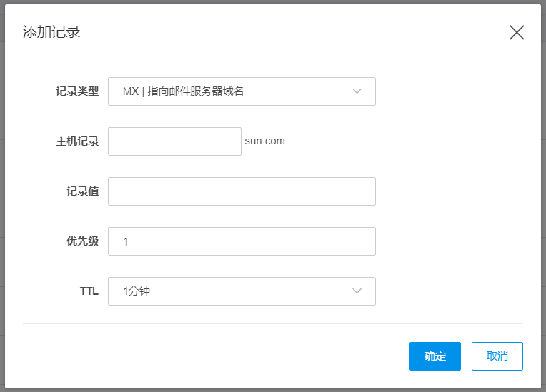Open the 1分钟 TTL selector
The image size is (546, 392).
[x=229, y=291]
